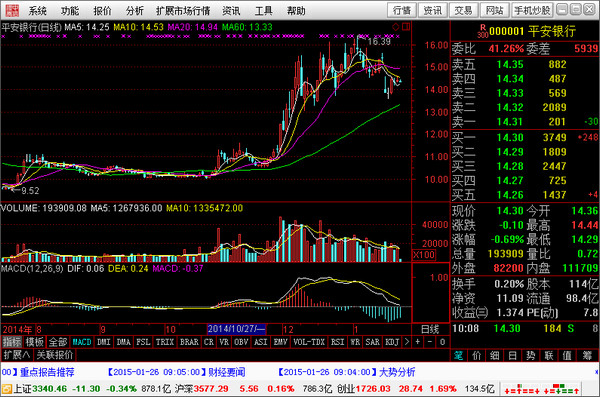Select the 日 tab in right panel
The height and width of the screenshot is (397, 600).
pos(512,356)
